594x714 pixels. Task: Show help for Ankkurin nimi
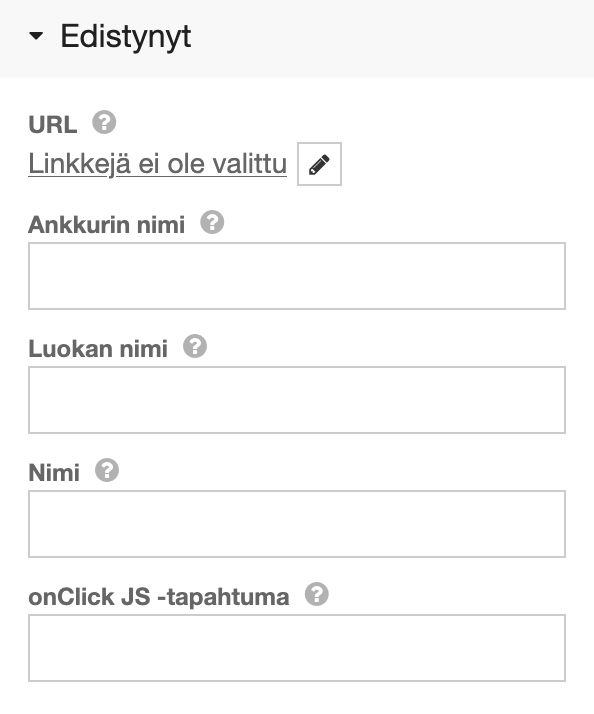(x=212, y=222)
